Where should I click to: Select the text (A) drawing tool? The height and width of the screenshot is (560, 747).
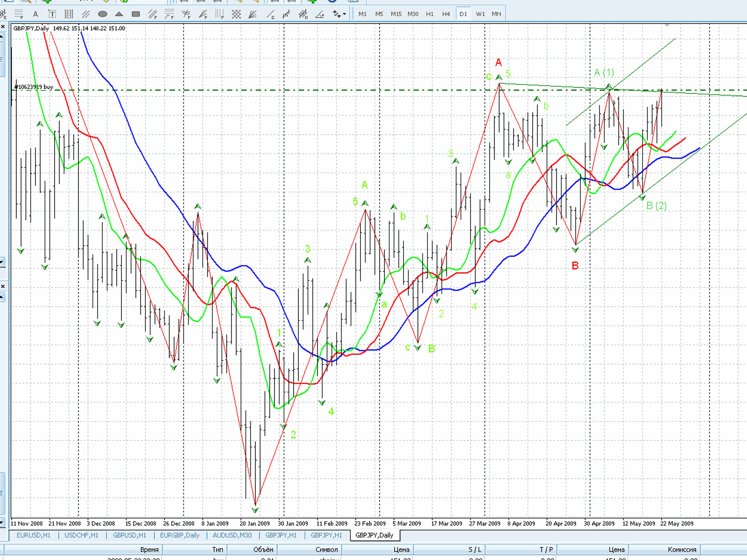click(x=35, y=14)
